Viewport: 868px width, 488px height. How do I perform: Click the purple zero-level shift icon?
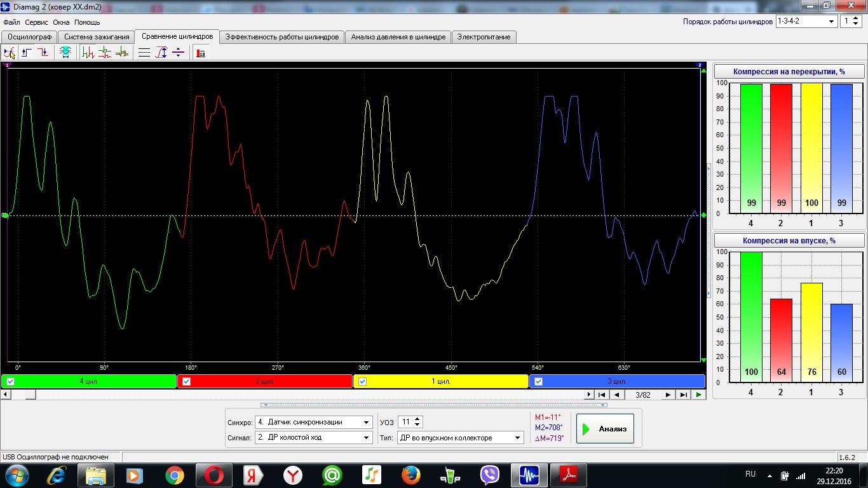tap(178, 53)
